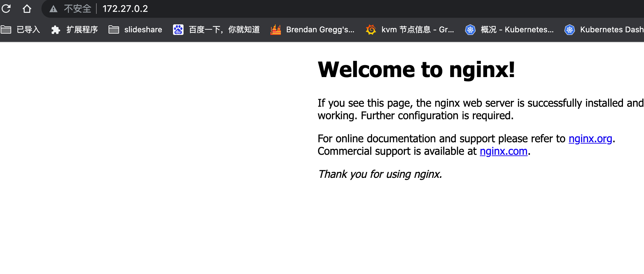The image size is (644, 274).
Task: Open the slideshare bookmarks folder
Action: point(135,30)
